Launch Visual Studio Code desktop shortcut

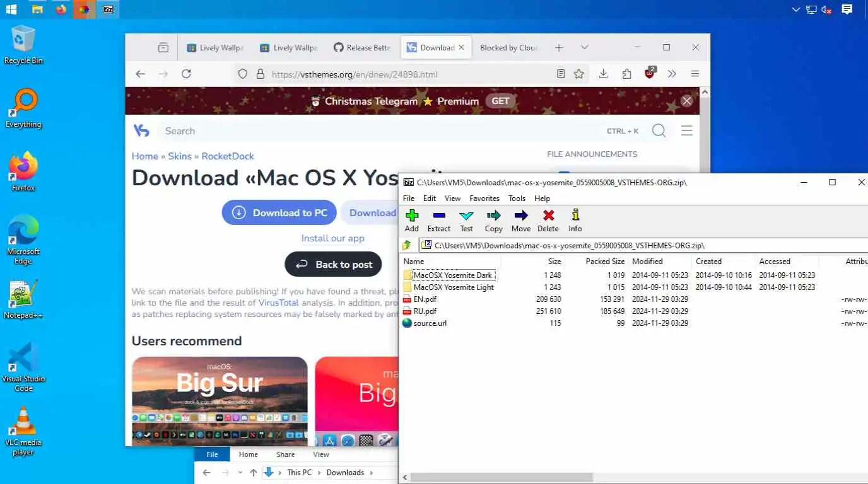[23, 367]
